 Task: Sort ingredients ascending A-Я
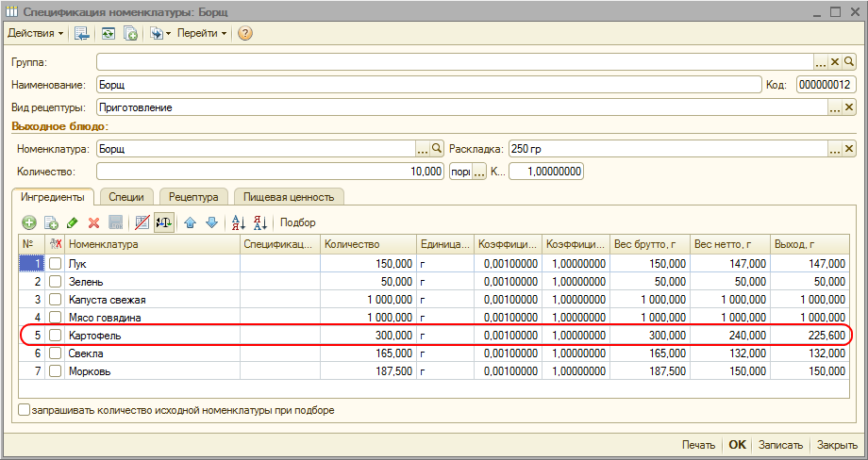click(239, 222)
